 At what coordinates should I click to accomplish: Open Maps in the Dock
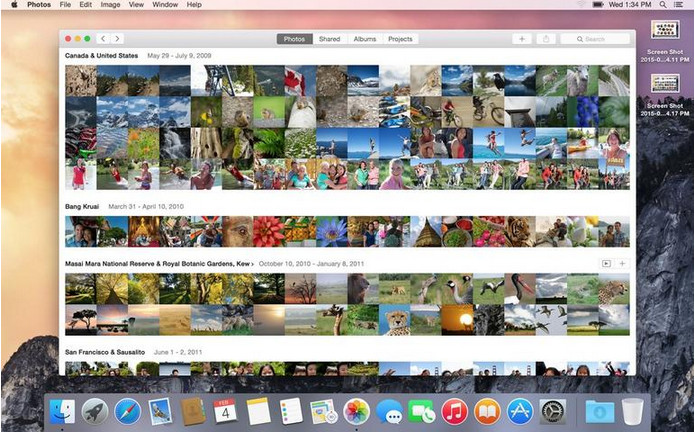click(x=324, y=412)
